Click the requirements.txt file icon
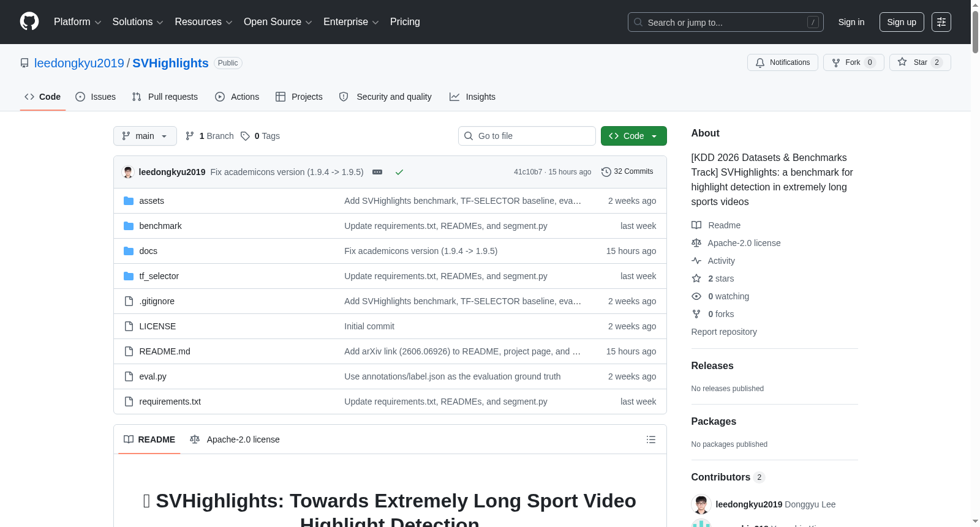980x527 pixels. tap(129, 402)
